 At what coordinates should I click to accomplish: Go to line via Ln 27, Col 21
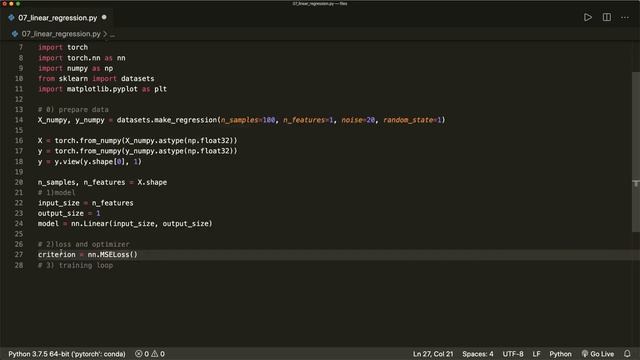tap(433, 354)
